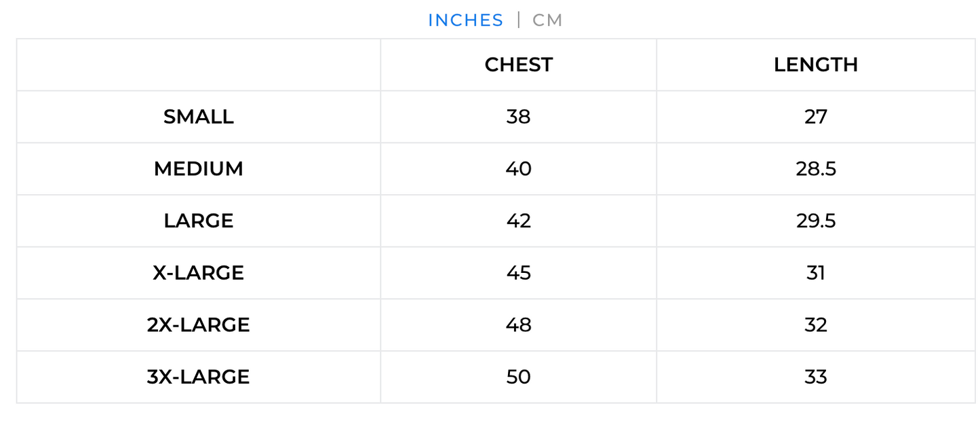Select the LARGE size row label

click(199, 221)
